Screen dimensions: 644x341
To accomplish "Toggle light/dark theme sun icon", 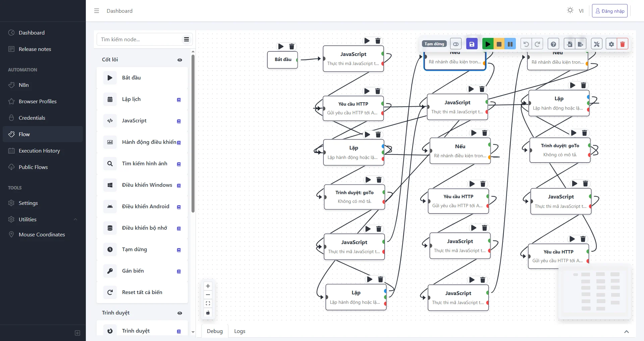I will (570, 10).
